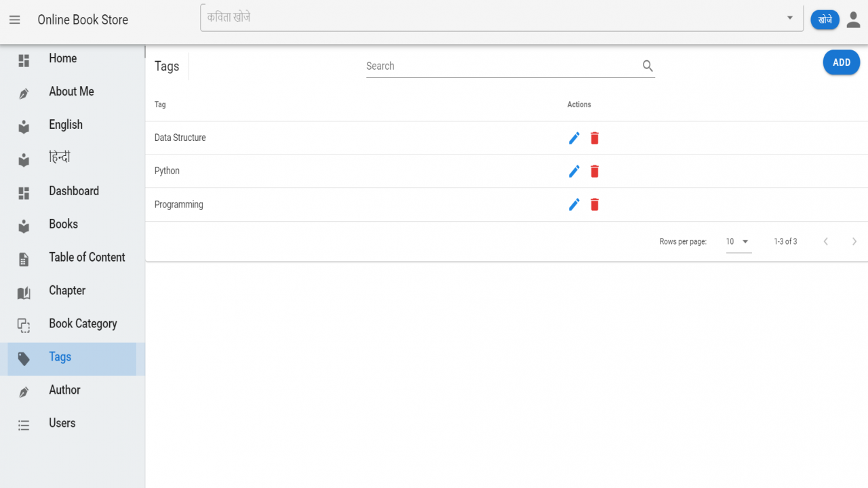
Task: Delete the Programming tag
Action: pos(595,205)
